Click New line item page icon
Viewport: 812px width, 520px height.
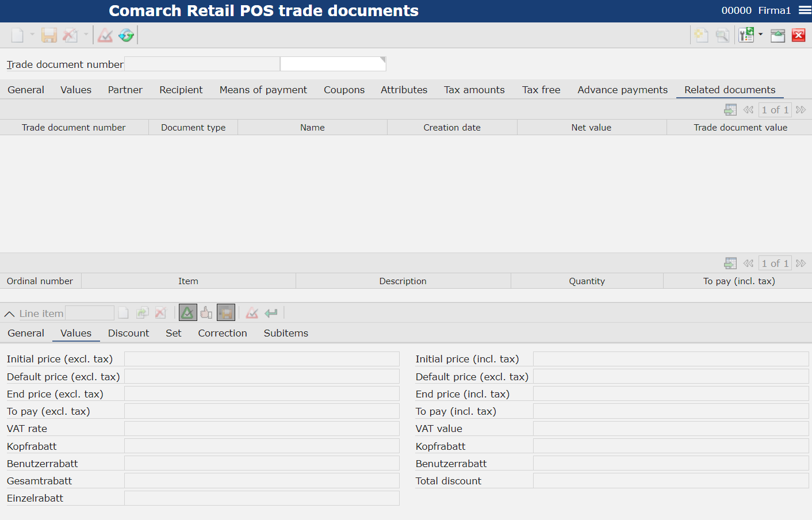(x=123, y=313)
